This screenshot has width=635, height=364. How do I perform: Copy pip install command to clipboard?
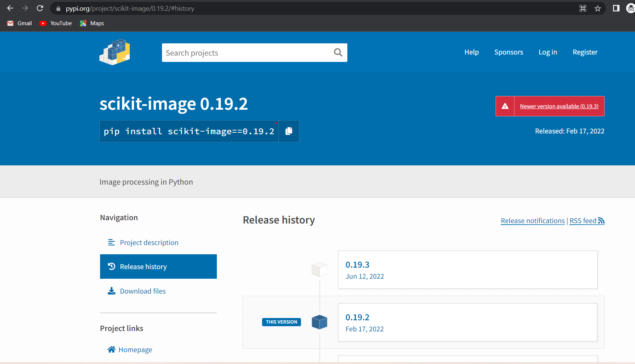point(289,131)
